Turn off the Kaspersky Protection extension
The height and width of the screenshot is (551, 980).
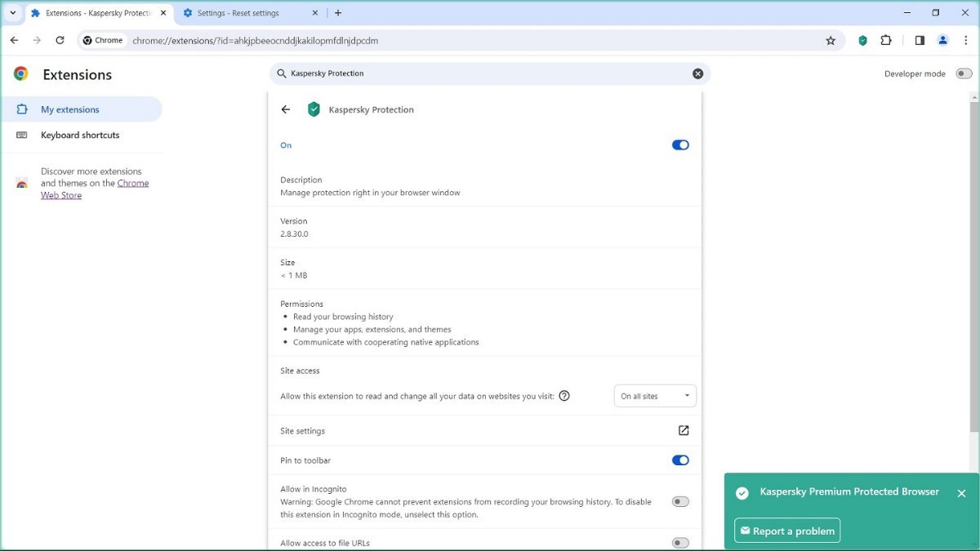click(x=680, y=145)
